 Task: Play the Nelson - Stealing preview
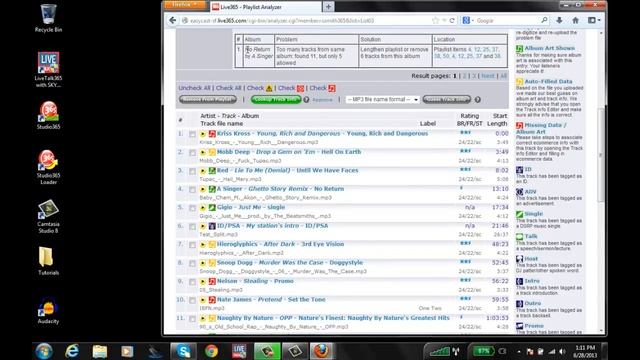pos(203,282)
